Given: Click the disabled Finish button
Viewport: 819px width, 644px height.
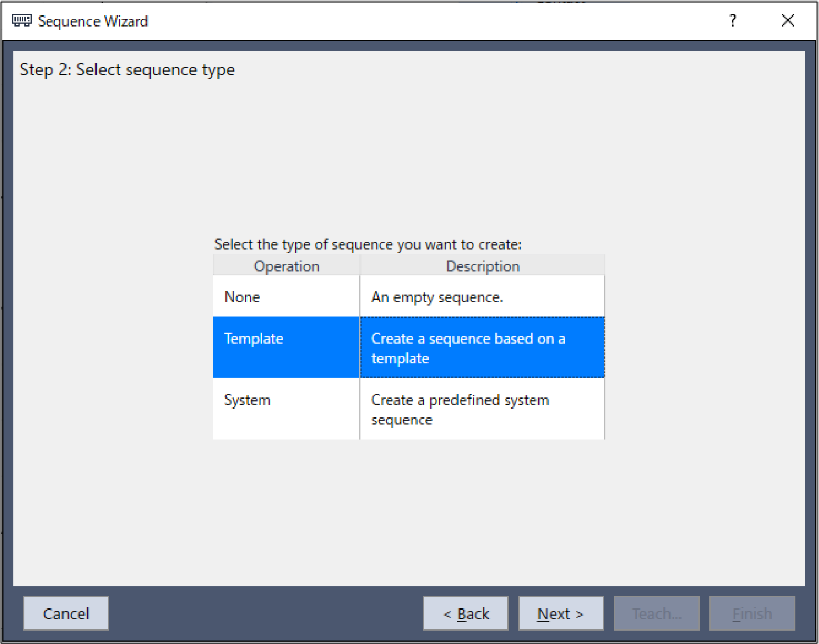Looking at the screenshot, I should point(752,613).
